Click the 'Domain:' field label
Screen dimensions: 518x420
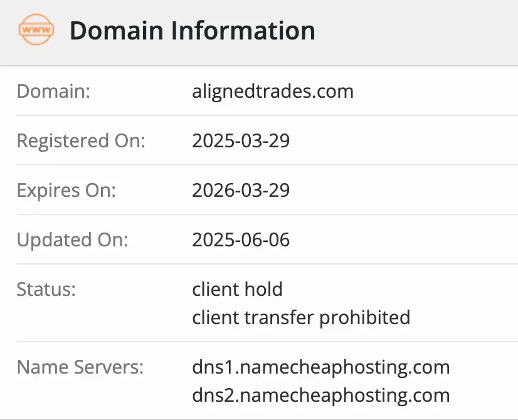54,92
